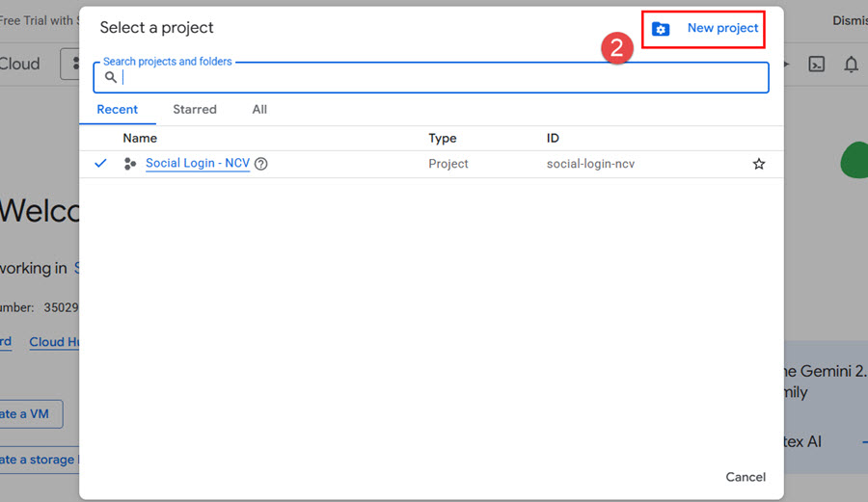868x502 pixels.
Task: Click the search magnifier icon
Action: pyautogui.click(x=111, y=78)
